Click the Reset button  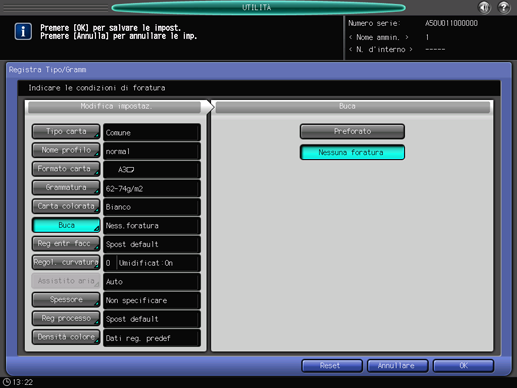tap(332, 366)
